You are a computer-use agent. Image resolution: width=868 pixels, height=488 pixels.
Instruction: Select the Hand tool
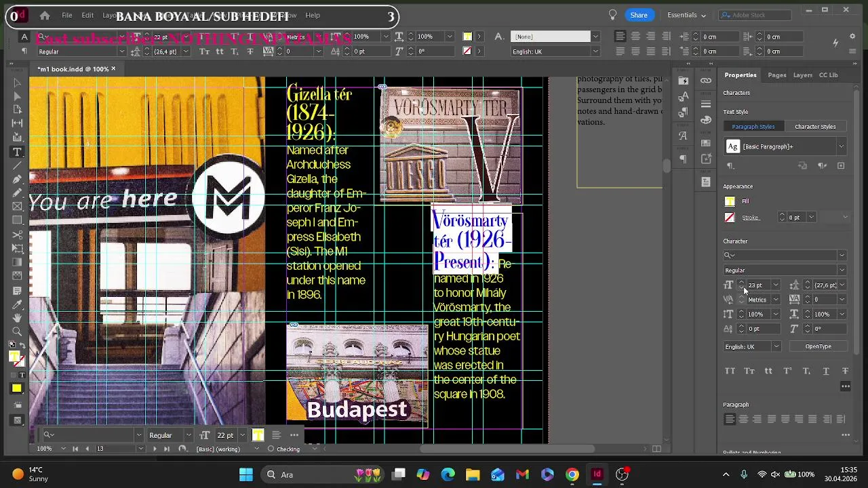[x=17, y=318]
